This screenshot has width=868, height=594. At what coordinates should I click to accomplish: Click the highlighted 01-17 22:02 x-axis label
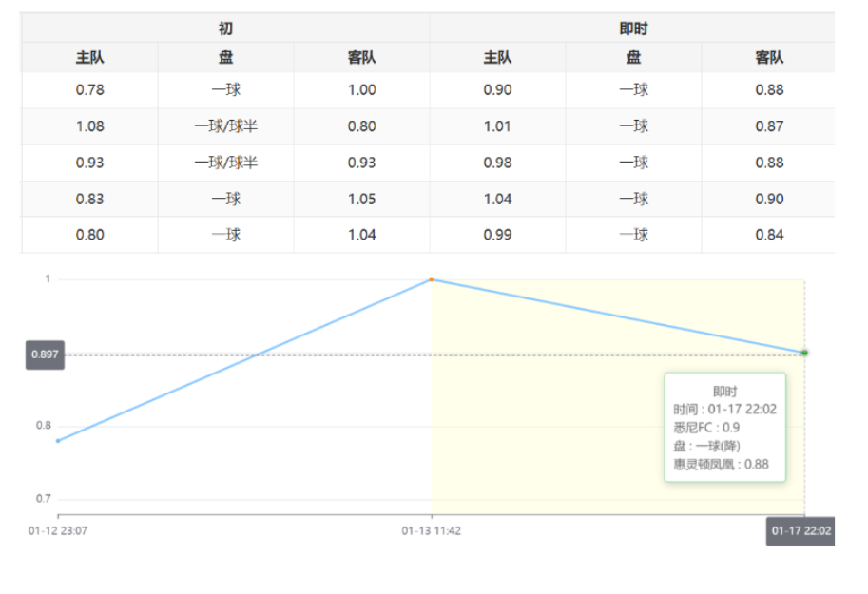coord(800,531)
